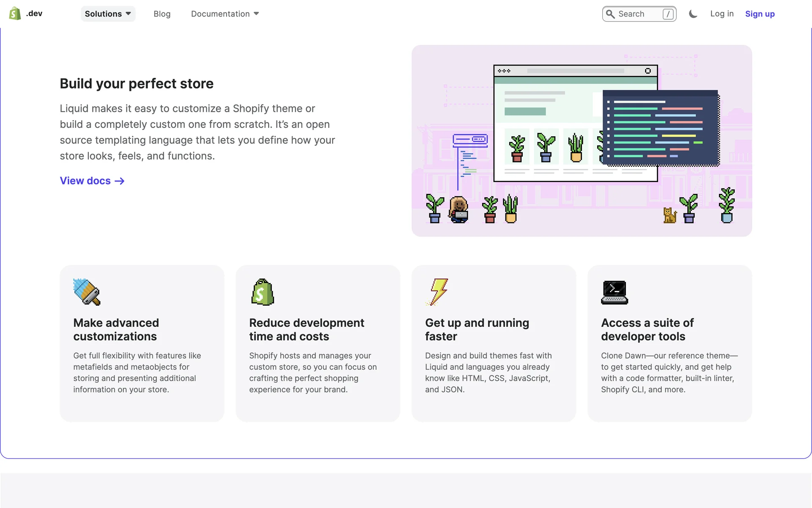Open the View docs link
812x508 pixels.
[85, 181]
